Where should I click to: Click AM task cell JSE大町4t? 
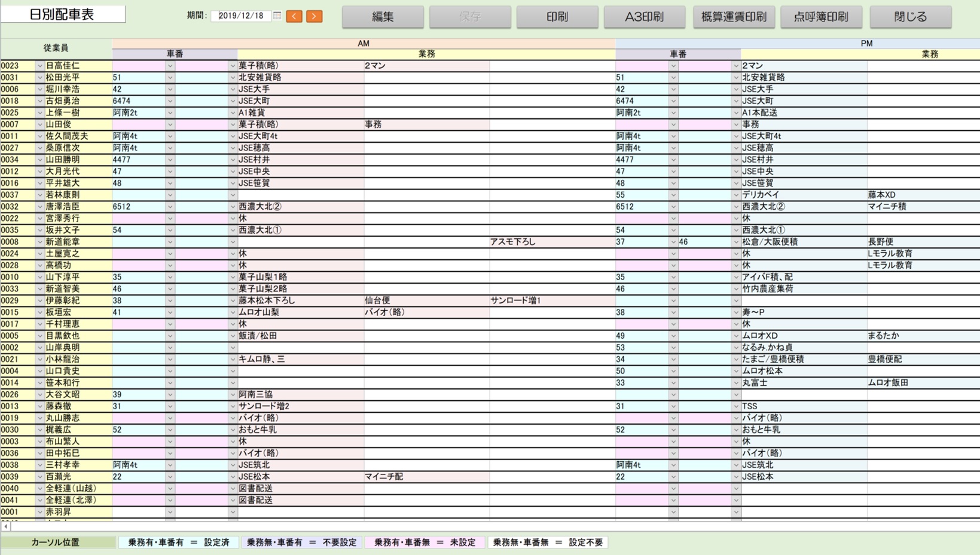click(301, 136)
